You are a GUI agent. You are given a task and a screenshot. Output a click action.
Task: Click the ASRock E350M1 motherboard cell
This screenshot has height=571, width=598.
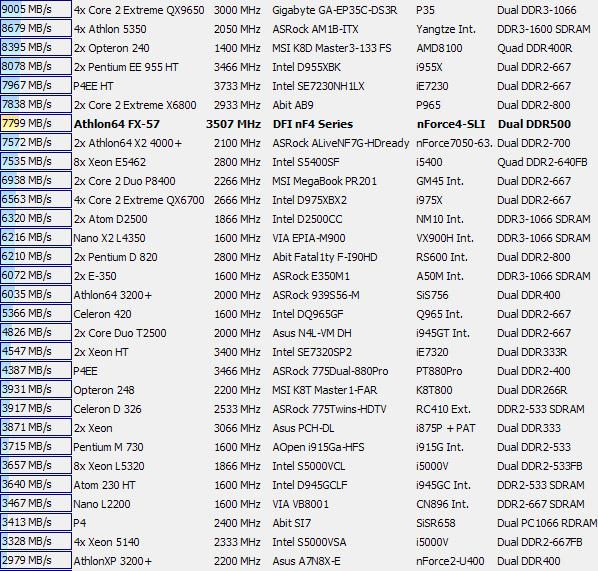coord(311,276)
